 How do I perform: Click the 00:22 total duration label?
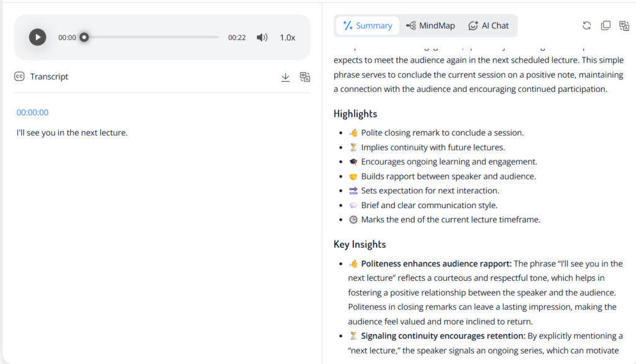(x=237, y=37)
